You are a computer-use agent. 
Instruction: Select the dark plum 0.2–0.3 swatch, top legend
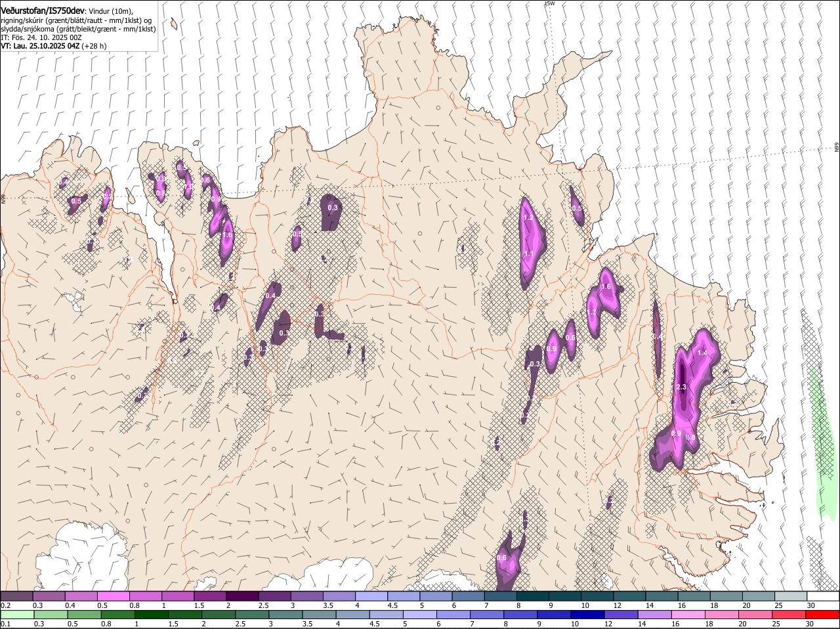coord(16,596)
